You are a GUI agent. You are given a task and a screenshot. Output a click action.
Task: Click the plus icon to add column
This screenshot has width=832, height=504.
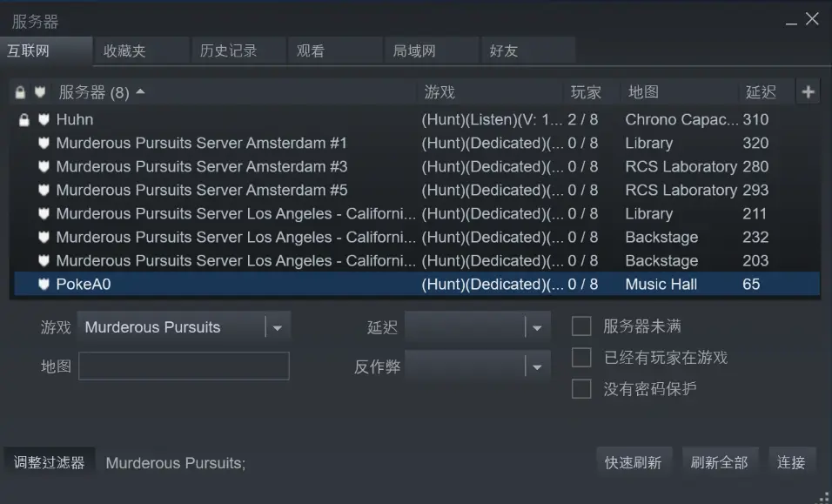coord(808,91)
